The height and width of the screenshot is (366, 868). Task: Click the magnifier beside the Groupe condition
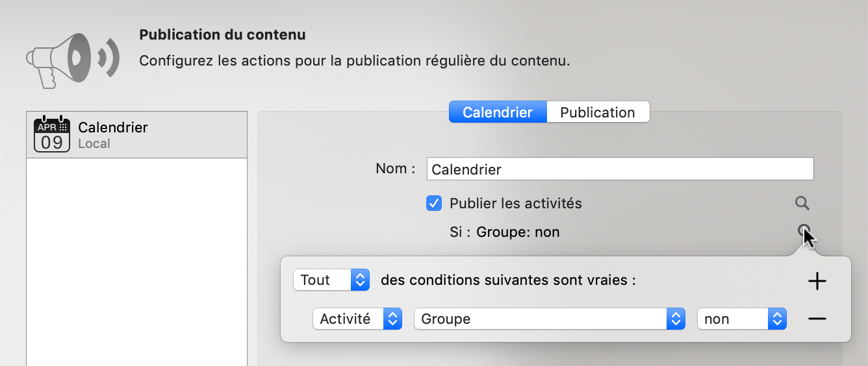click(804, 231)
